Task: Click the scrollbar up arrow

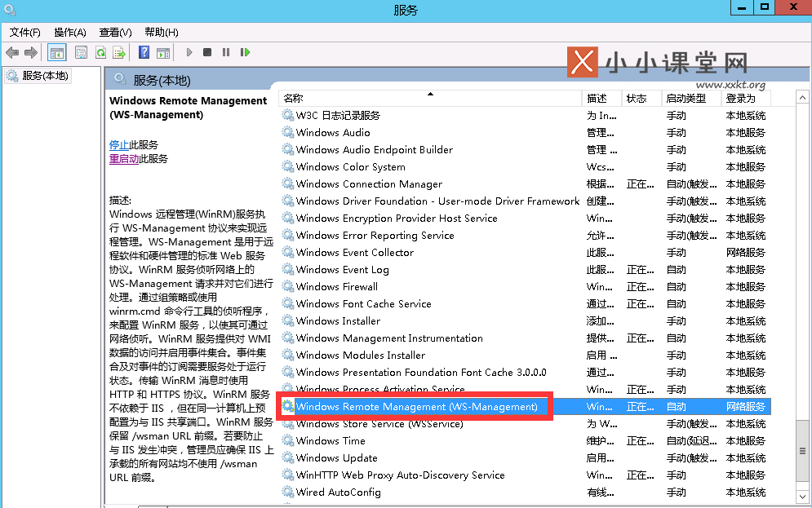Action: tap(802, 97)
